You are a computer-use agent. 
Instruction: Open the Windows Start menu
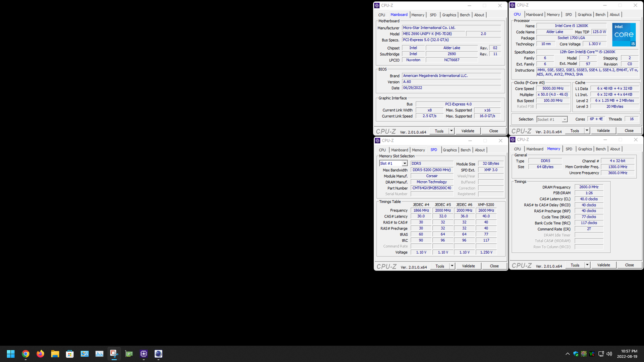(x=11, y=354)
